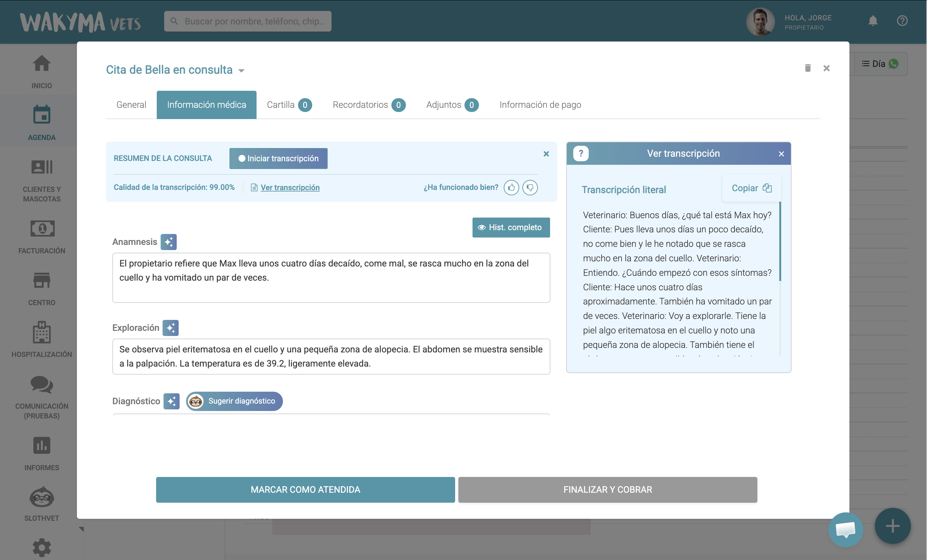The height and width of the screenshot is (560, 927).
Task: Open the Ver transcripción link
Action: (290, 187)
